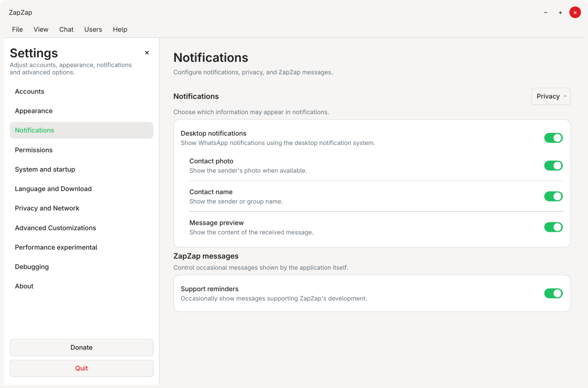Click the 'Message preview' label
The width and height of the screenshot is (588, 388).
(x=216, y=223)
